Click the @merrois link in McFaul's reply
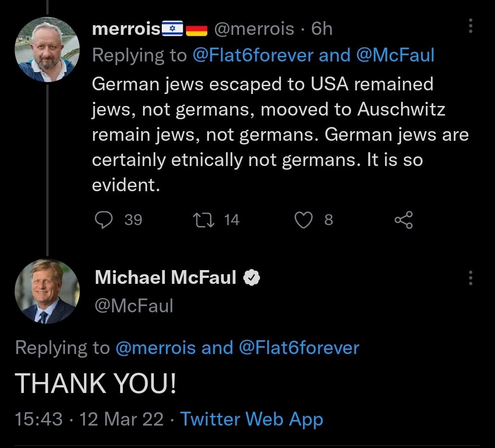This screenshot has height=448, width=495. [x=156, y=348]
